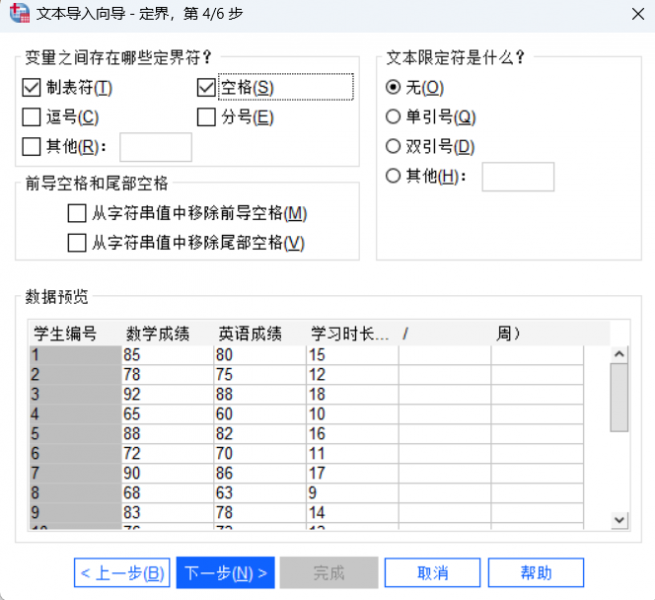655x600 pixels.
Task: Click study hours cell 17
Action: click(352, 473)
